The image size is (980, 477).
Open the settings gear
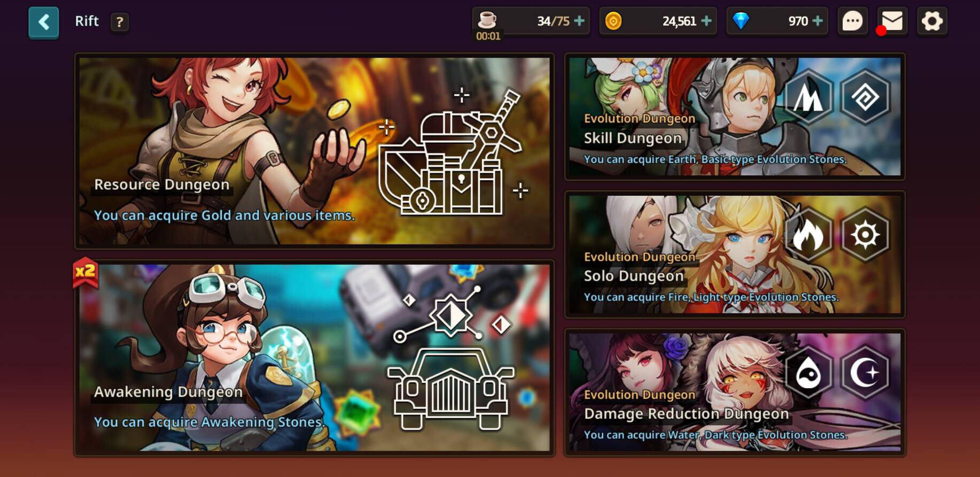(x=932, y=21)
